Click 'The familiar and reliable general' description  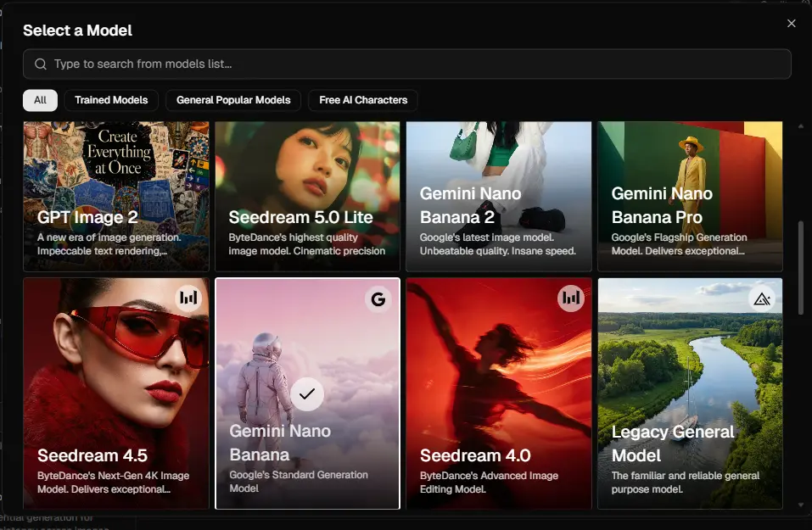(686, 483)
